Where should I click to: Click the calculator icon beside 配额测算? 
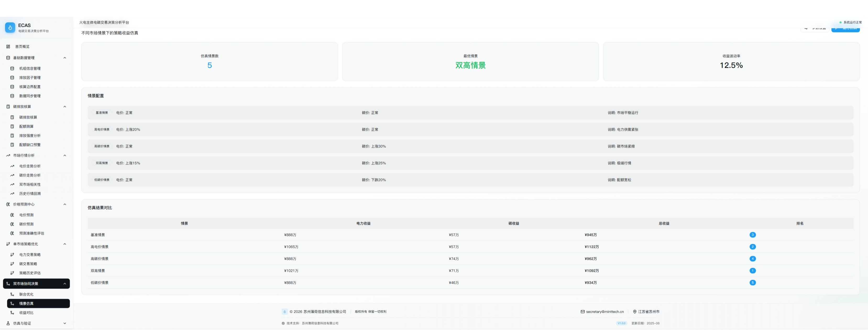click(12, 126)
